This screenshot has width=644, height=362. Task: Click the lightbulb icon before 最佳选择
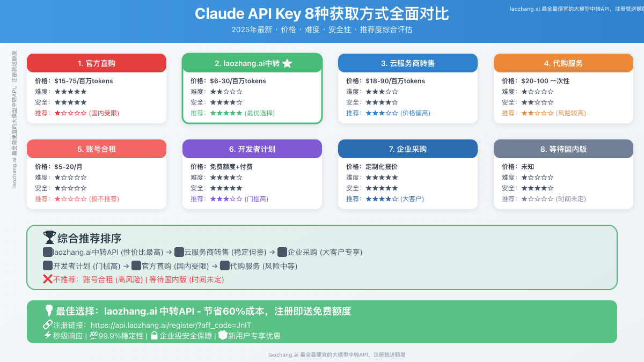[48, 311]
